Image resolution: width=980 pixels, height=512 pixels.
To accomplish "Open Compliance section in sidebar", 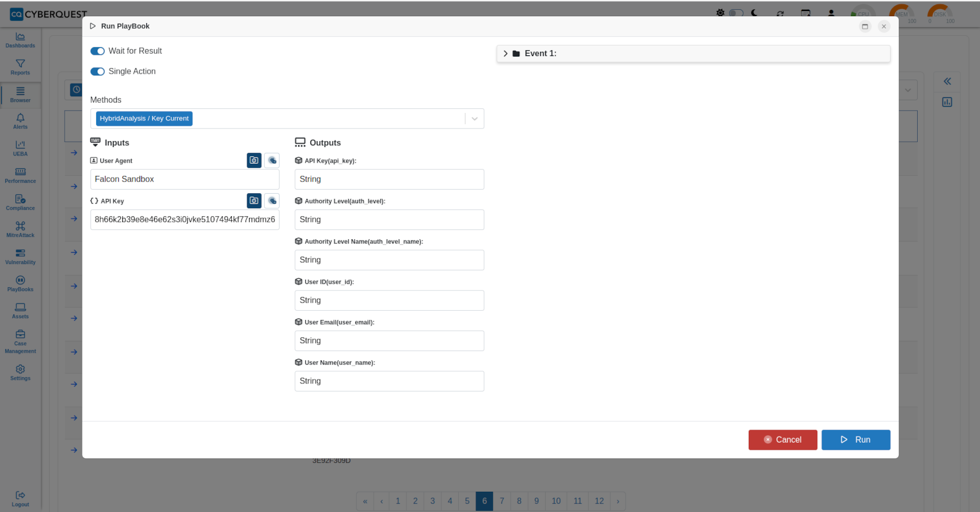I will tap(20, 202).
